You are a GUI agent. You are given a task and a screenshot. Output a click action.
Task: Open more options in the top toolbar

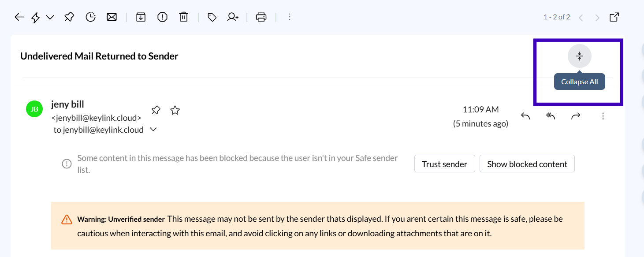coord(290,17)
